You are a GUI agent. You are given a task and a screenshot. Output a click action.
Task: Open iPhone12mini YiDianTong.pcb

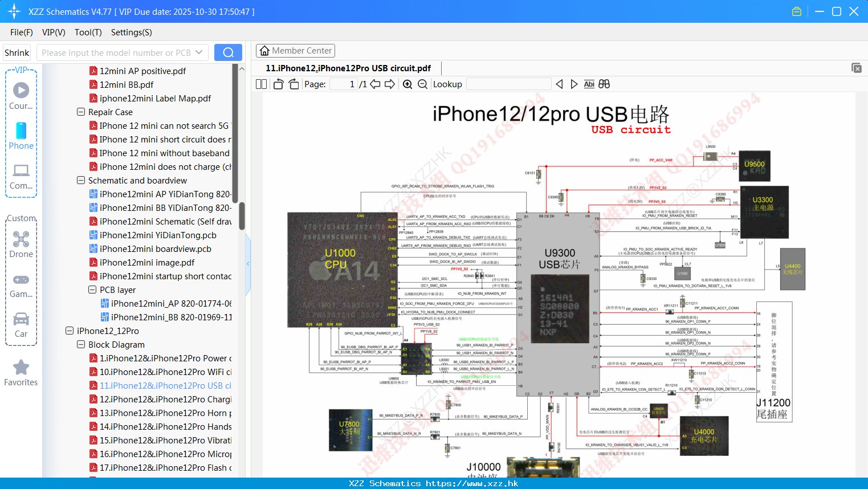coord(153,235)
